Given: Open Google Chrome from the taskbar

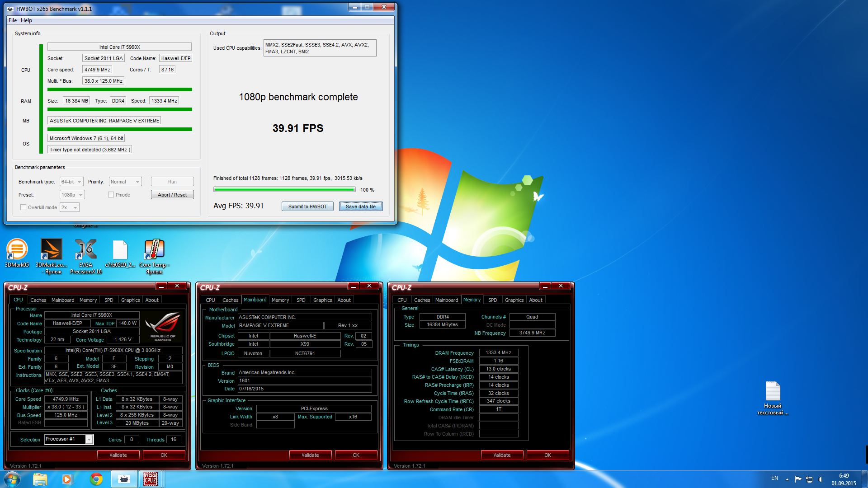Looking at the screenshot, I should tap(96, 479).
